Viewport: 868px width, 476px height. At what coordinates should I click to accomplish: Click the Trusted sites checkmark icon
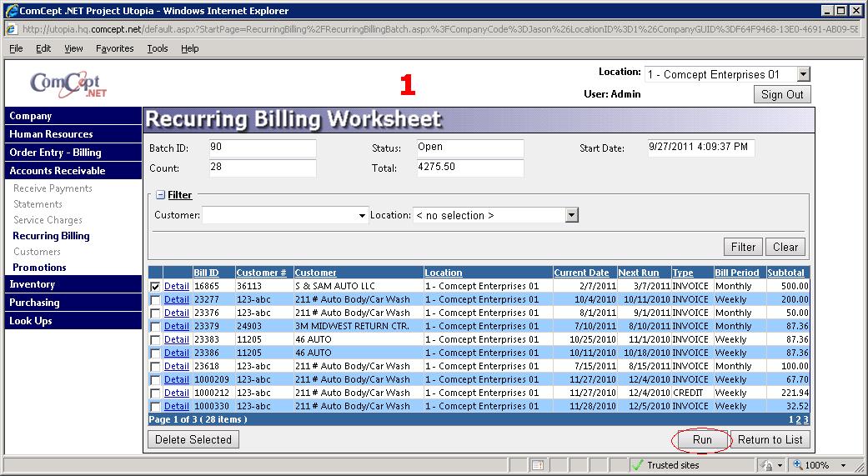tap(637, 465)
